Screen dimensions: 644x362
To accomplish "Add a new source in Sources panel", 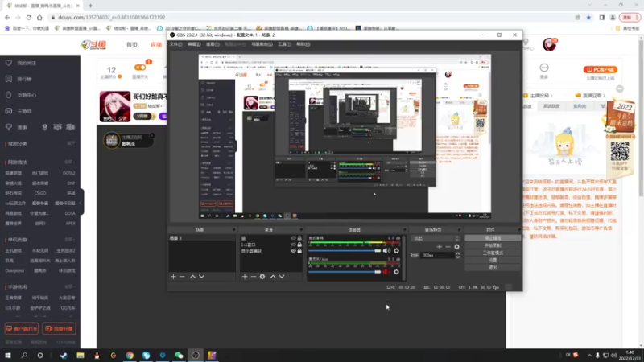I will coord(245,277).
